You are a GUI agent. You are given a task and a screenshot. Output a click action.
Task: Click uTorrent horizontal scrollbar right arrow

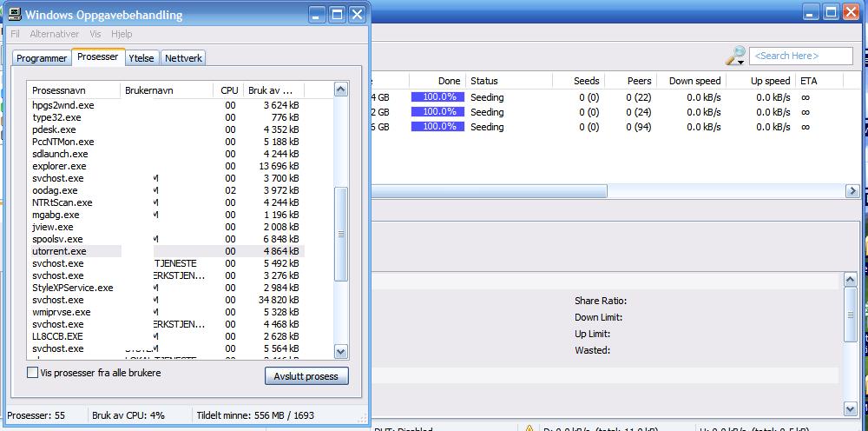point(852,190)
